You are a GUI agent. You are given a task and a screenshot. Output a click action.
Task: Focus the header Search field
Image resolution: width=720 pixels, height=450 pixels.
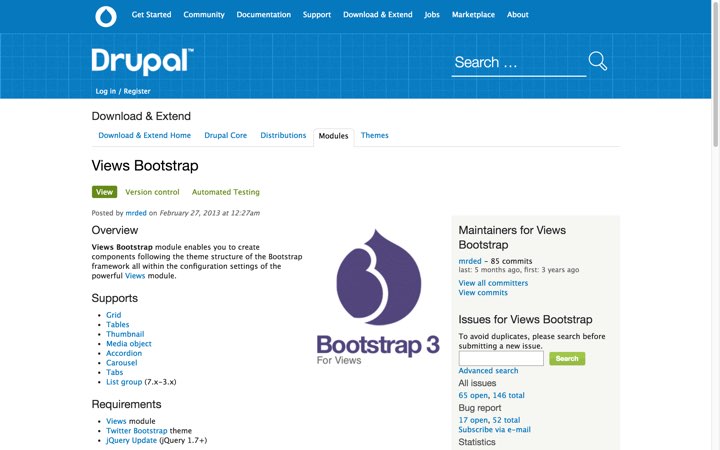pyautogui.click(x=519, y=62)
